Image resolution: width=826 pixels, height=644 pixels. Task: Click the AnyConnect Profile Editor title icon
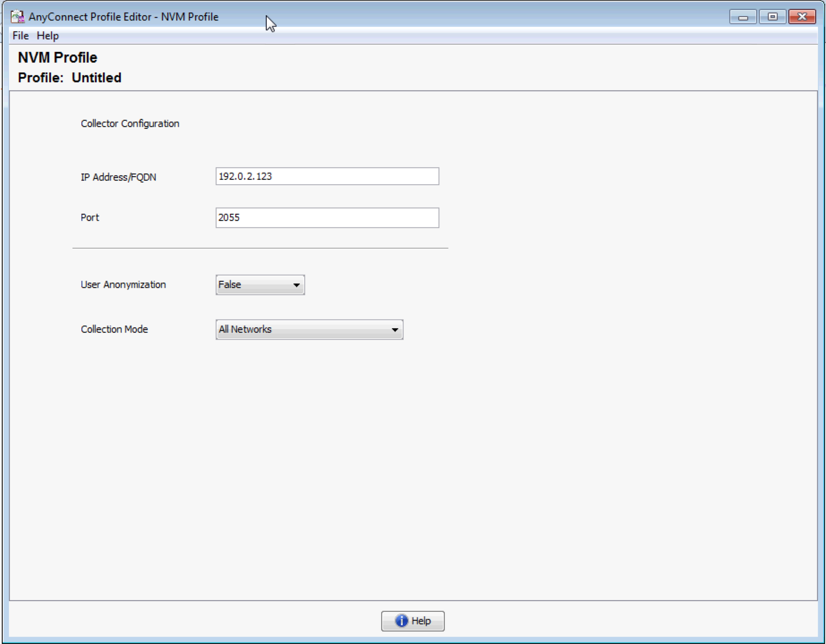(x=17, y=17)
